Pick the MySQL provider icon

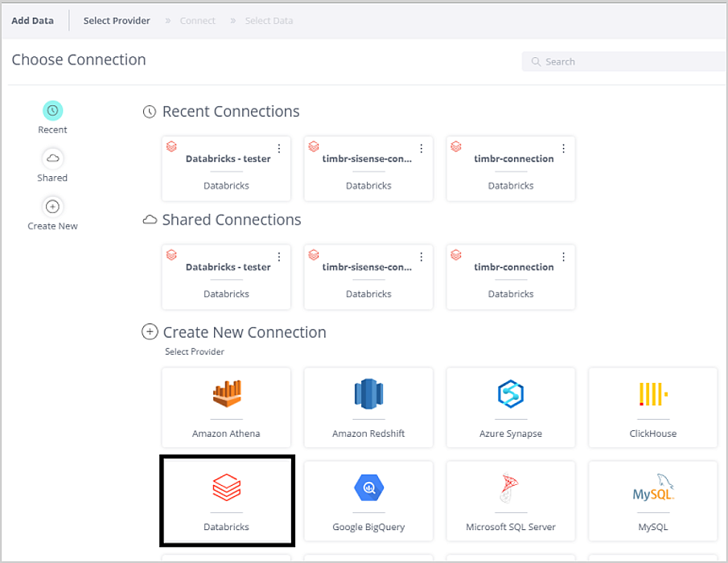coord(652,487)
